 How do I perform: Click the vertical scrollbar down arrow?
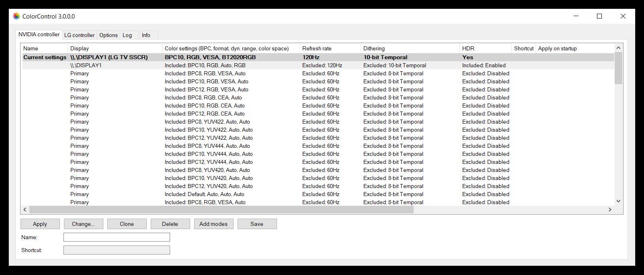click(x=619, y=201)
